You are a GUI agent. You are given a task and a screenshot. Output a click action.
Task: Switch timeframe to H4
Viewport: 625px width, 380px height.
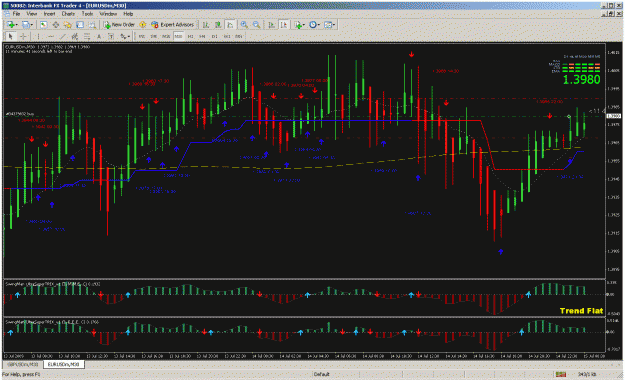point(202,36)
